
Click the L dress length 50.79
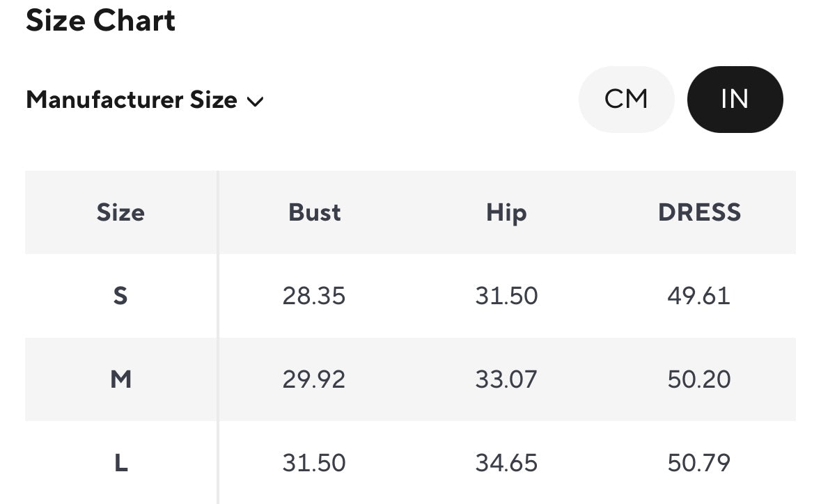pyautogui.click(x=699, y=463)
